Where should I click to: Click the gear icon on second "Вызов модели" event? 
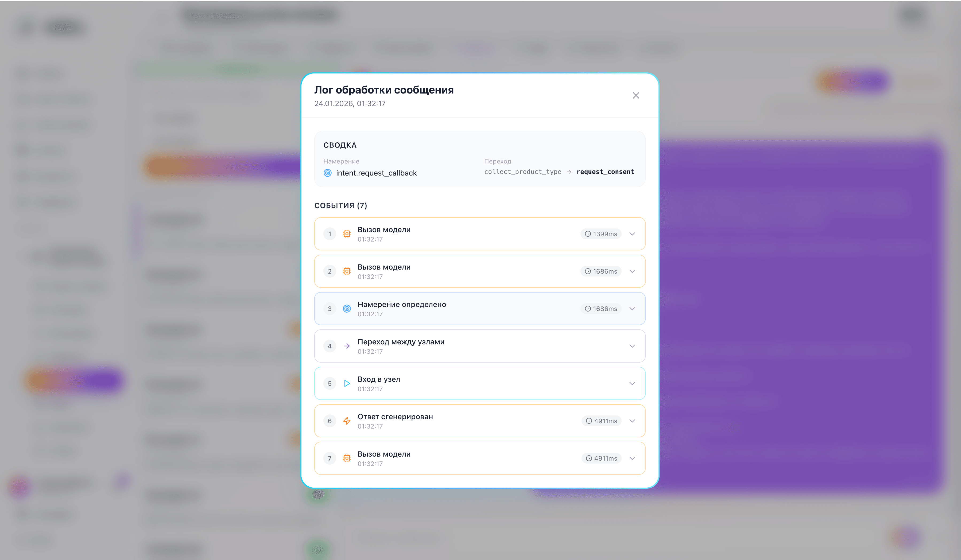(x=347, y=271)
